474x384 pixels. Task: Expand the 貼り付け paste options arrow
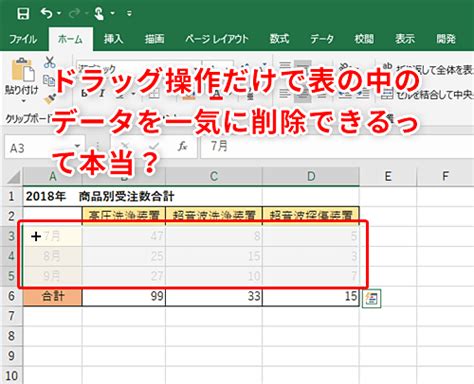point(22,100)
